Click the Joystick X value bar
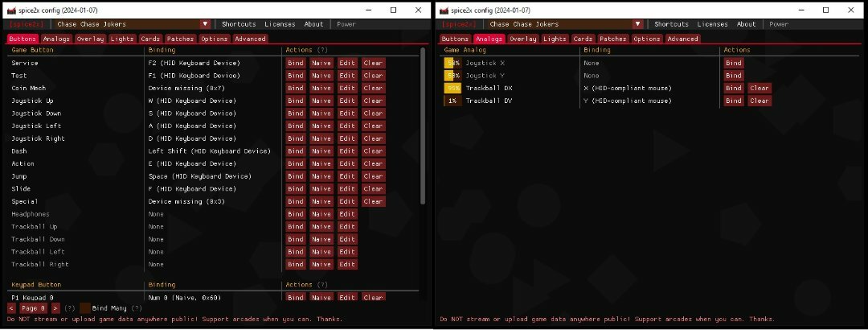This screenshot has width=868, height=330. pos(452,63)
